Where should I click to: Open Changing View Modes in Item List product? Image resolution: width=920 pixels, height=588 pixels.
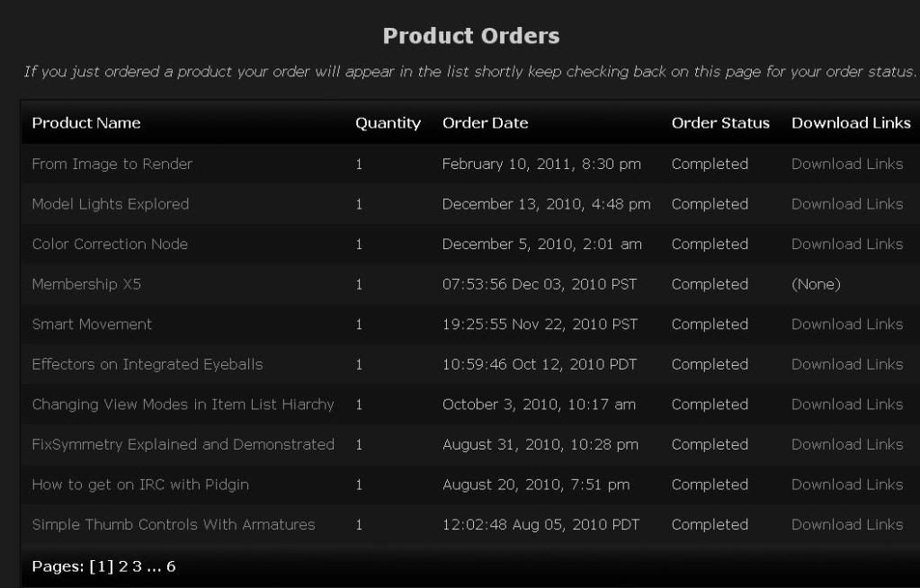[x=183, y=405]
